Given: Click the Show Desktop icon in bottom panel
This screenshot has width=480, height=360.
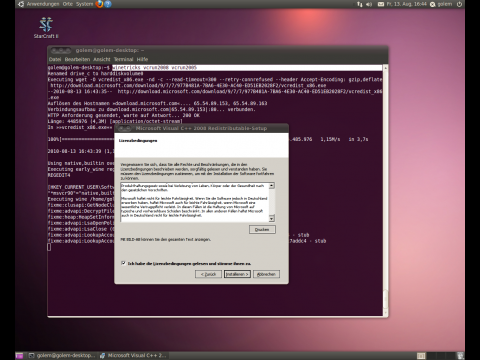Looking at the screenshot, I should (x=19, y=356).
